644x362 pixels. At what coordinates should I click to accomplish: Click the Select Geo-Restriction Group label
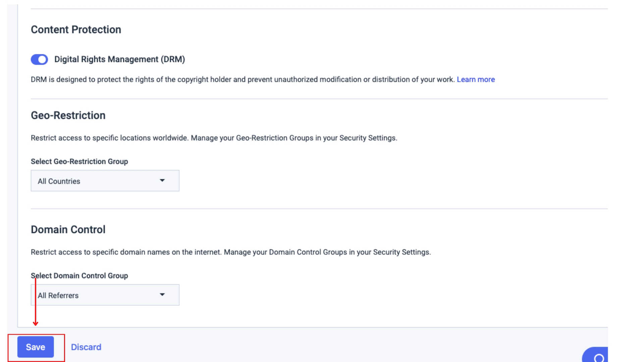coord(79,162)
